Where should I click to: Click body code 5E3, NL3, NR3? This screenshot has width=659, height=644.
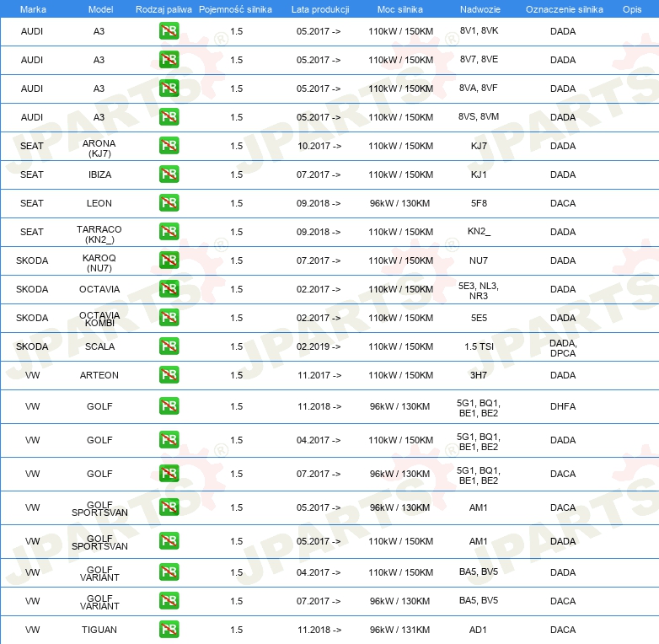click(479, 291)
